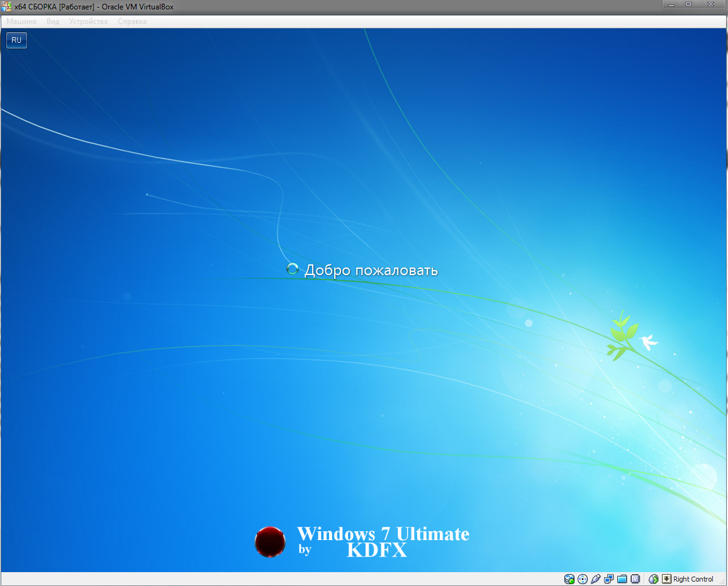
Task: Click the loading spinner beside Добро пожаловать
Action: tap(293, 268)
